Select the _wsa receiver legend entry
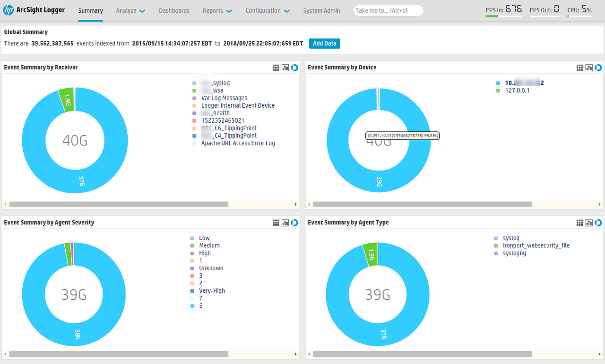Viewport: 605px width, 364px height. [212, 91]
